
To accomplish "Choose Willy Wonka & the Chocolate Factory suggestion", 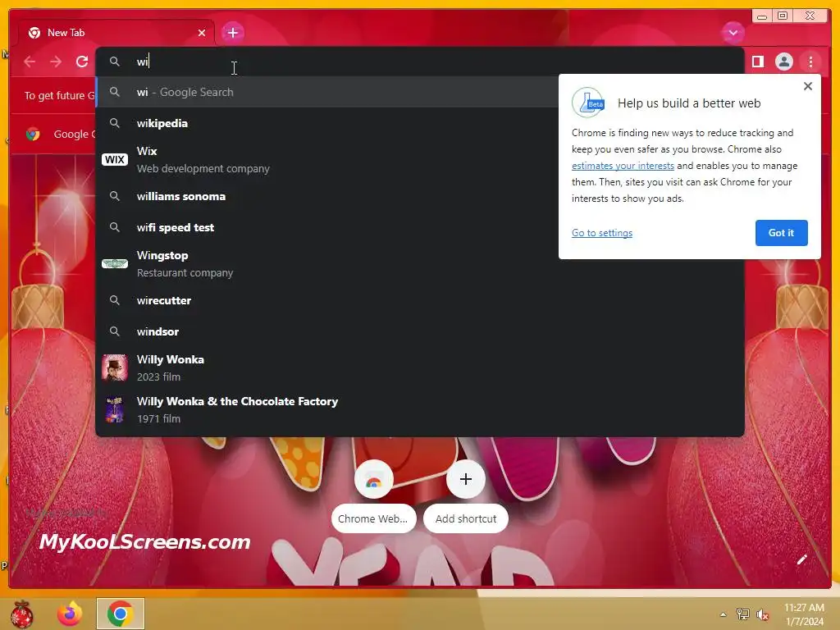I will click(420, 410).
